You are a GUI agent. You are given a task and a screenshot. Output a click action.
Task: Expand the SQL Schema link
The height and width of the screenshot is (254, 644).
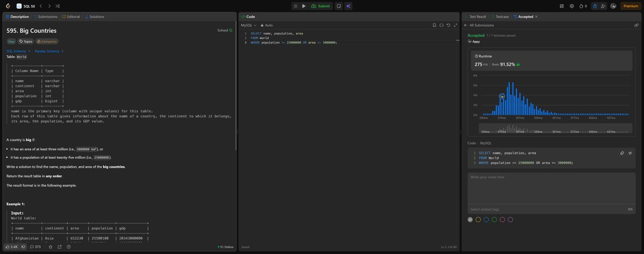18,51
